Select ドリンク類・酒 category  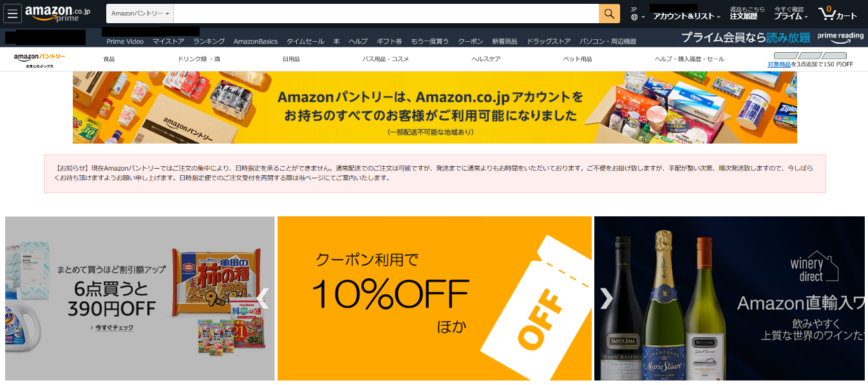[x=199, y=59]
